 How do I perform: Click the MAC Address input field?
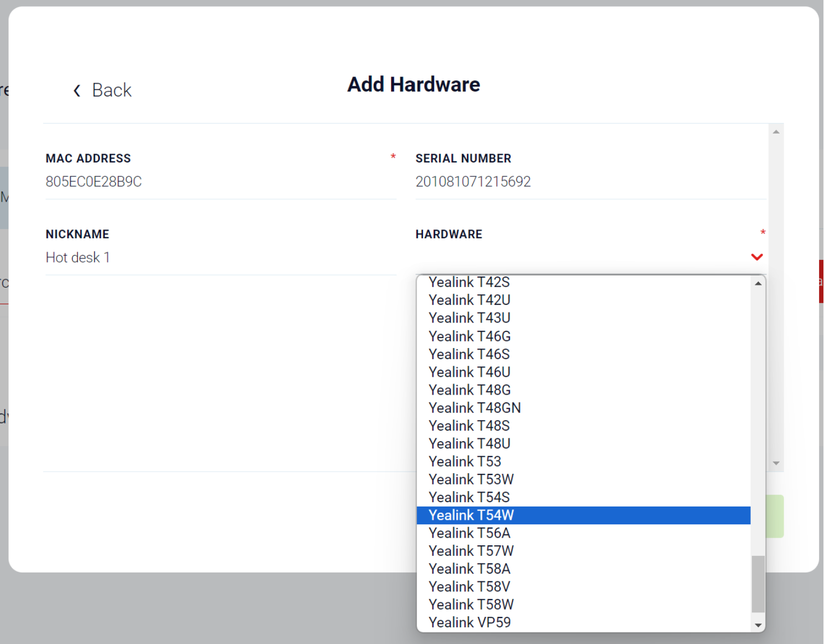[221, 182]
